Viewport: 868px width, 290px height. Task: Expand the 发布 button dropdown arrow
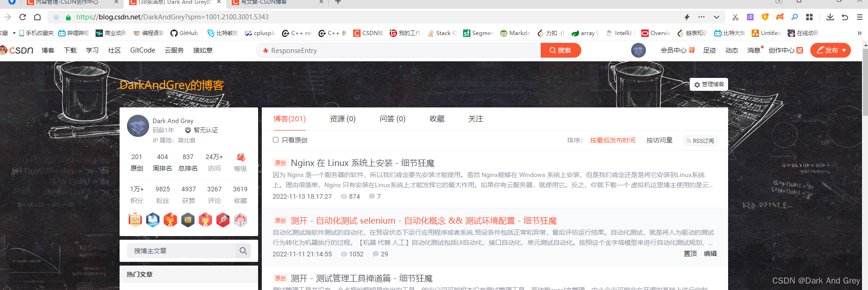844,51
